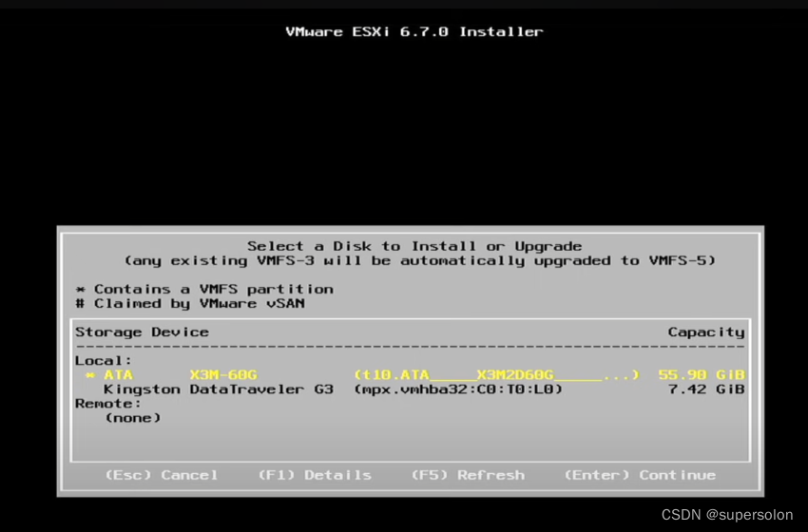
Task: Click the (Esc) Cancel option
Action: [x=162, y=475]
